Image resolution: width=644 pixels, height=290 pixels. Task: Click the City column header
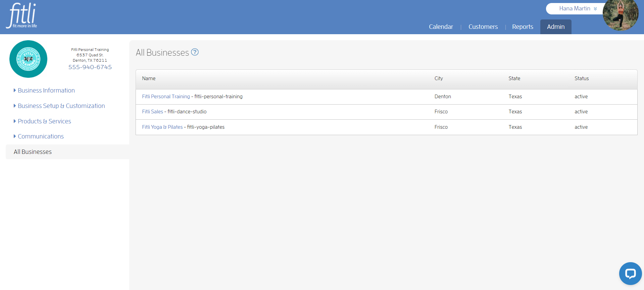coord(439,78)
